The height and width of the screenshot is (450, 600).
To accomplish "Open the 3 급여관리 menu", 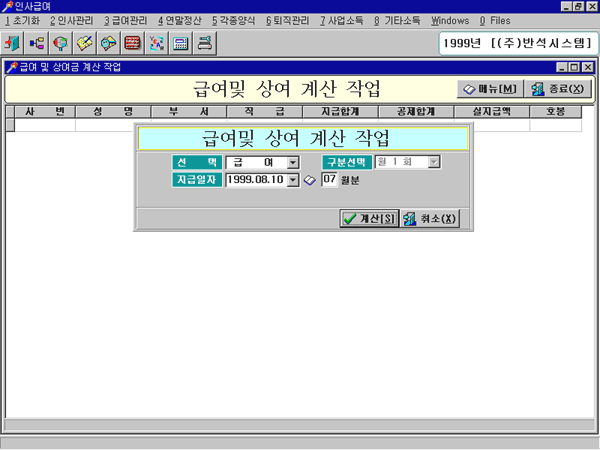I will 126,20.
